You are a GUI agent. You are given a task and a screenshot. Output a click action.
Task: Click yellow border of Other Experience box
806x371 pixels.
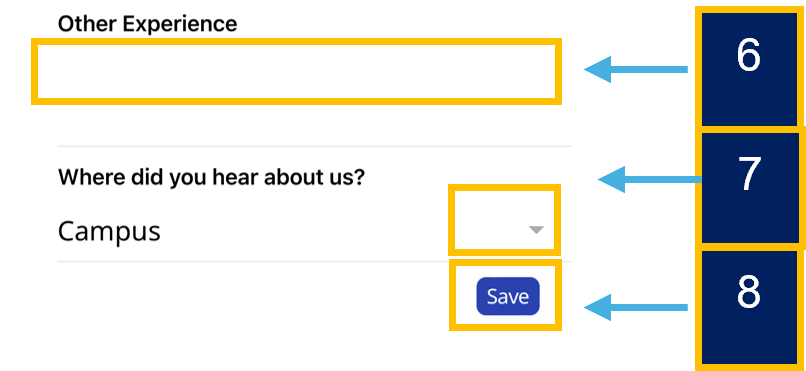(x=296, y=42)
